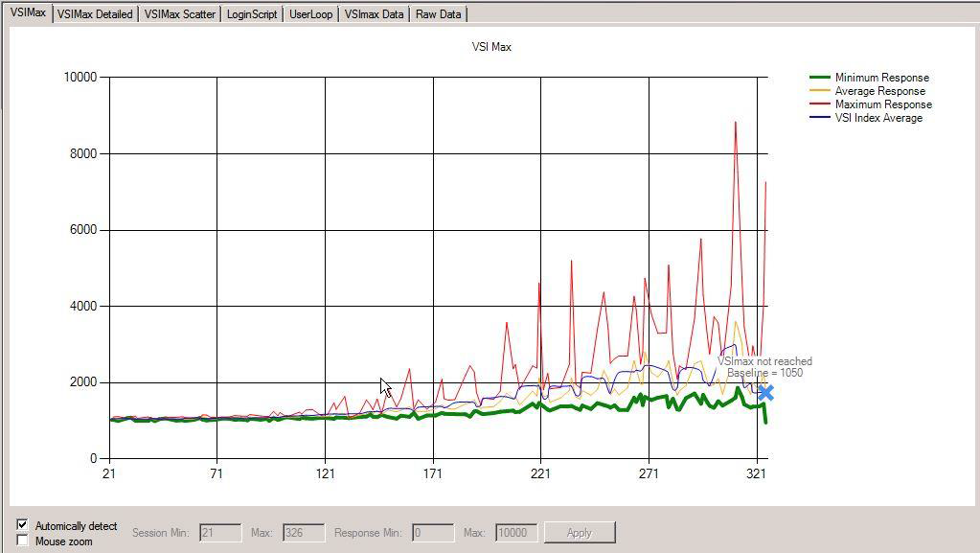Click the Session Max field showing 326
The height and width of the screenshot is (553, 980).
coord(303,532)
